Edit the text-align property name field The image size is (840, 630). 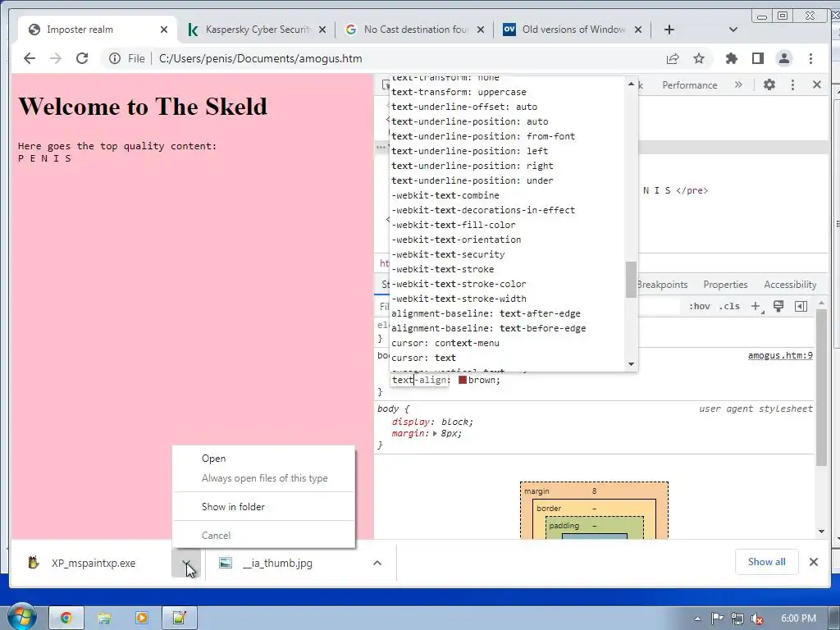point(419,380)
